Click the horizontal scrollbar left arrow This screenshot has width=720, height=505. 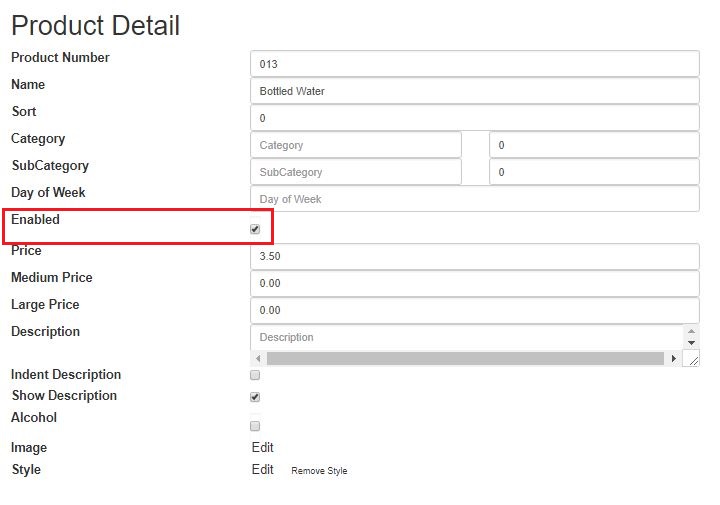(258, 359)
